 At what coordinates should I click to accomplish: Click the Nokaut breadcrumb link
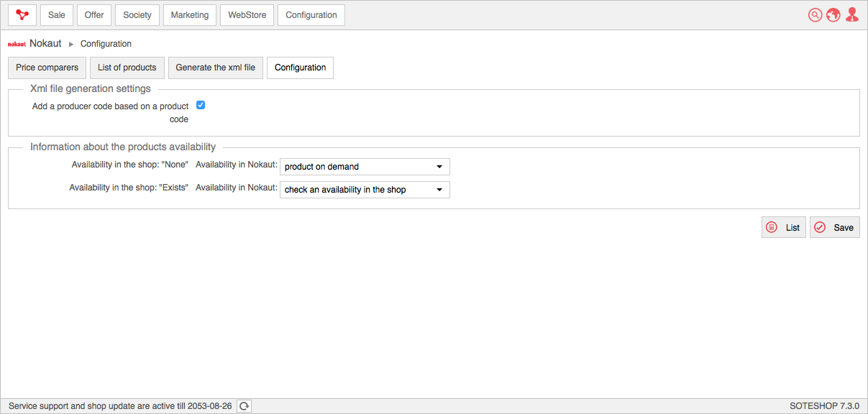pos(45,44)
